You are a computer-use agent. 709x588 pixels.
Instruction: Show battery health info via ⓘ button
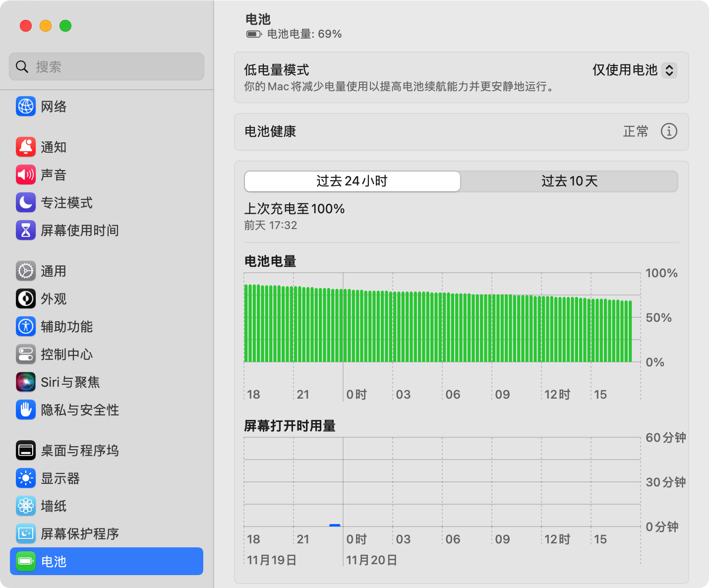669,131
